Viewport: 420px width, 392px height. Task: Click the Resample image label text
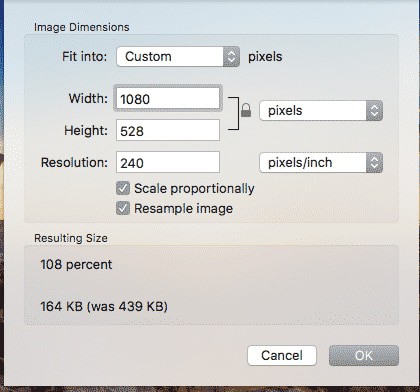(x=183, y=209)
